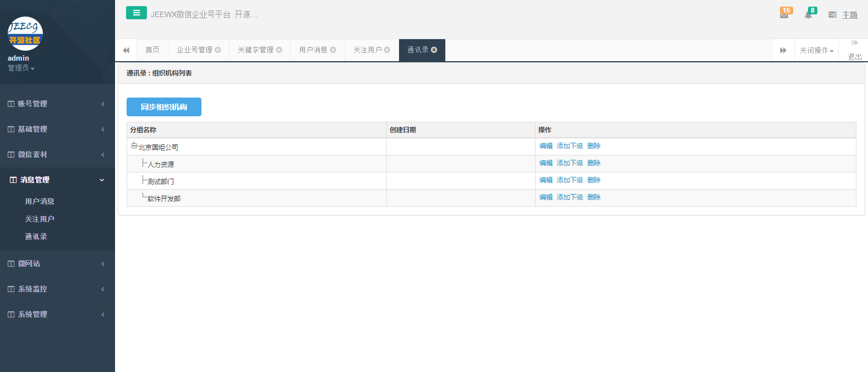
Task: Delete the 软件开发部 row
Action: point(594,197)
